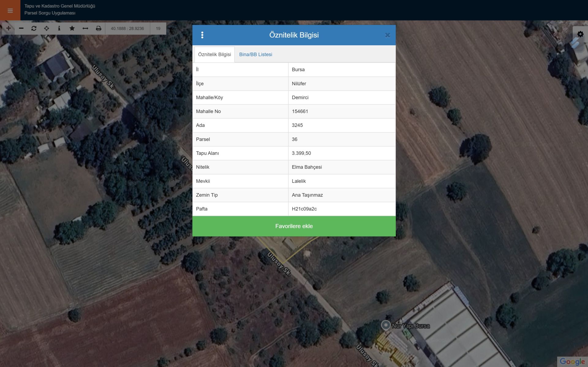This screenshot has width=588, height=367.
Task: Click the Nur Yapı Bursa map marker
Action: click(x=386, y=325)
